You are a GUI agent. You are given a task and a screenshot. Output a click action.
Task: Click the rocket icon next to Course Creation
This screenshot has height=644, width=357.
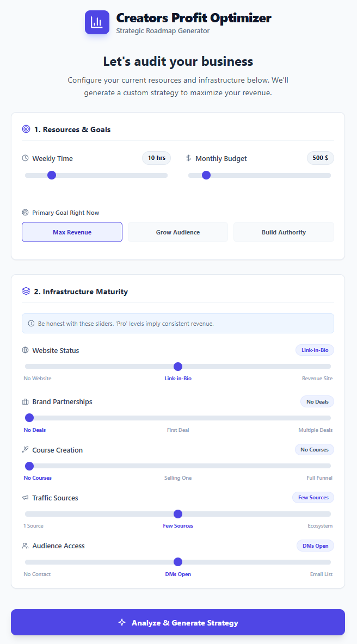(x=27, y=449)
